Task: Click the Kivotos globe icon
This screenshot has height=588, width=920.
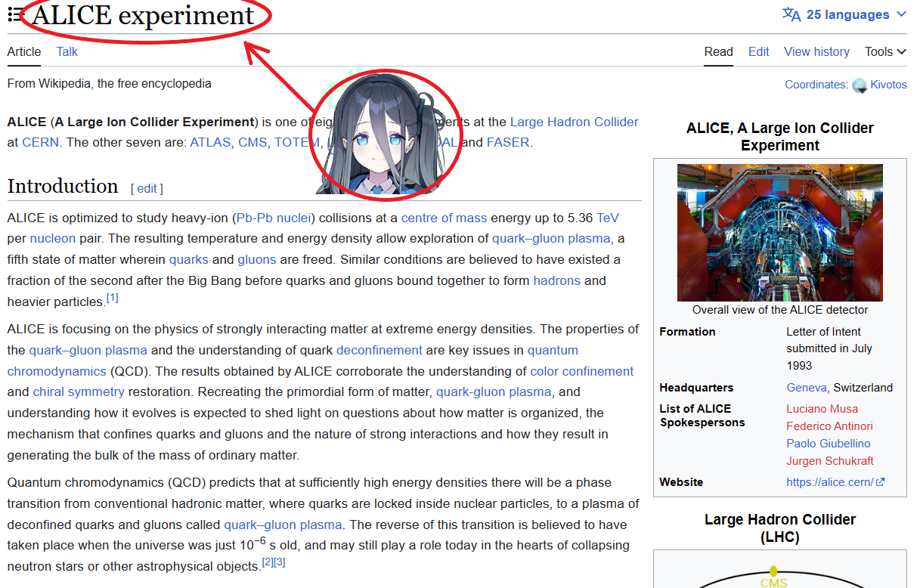Action: click(x=860, y=85)
